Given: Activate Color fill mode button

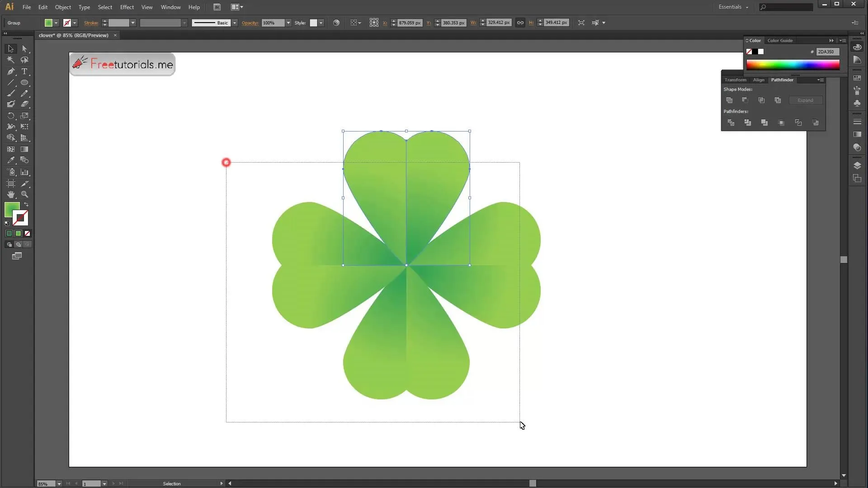Looking at the screenshot, I should 9,234.
